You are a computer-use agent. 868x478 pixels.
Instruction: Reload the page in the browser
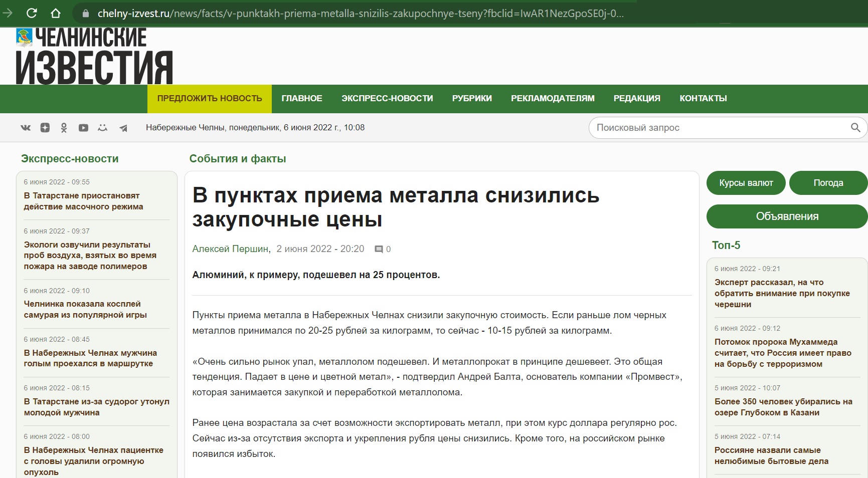(32, 13)
